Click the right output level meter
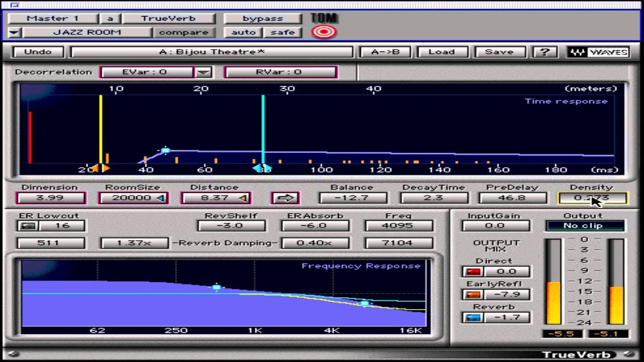644x362 pixels. (x=617, y=282)
